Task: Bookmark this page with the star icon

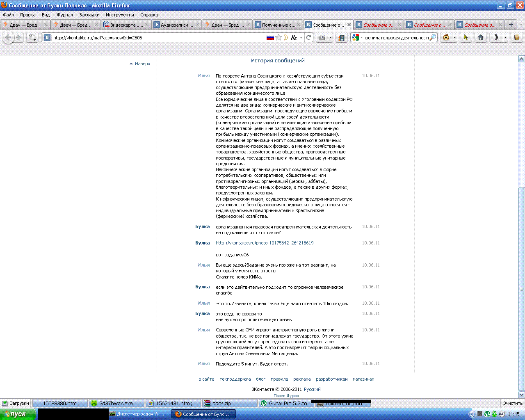Action: [278, 37]
